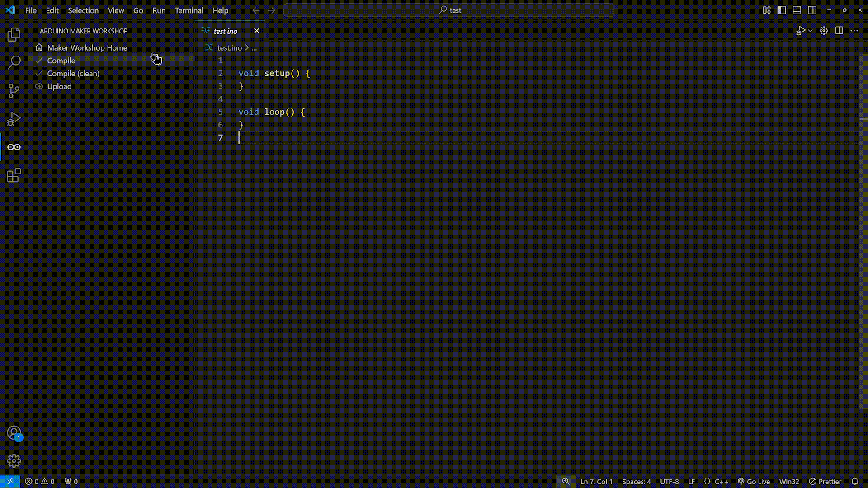
Task: Expand the breadcrumb ellipsis after test.ino
Action: [x=254, y=48]
